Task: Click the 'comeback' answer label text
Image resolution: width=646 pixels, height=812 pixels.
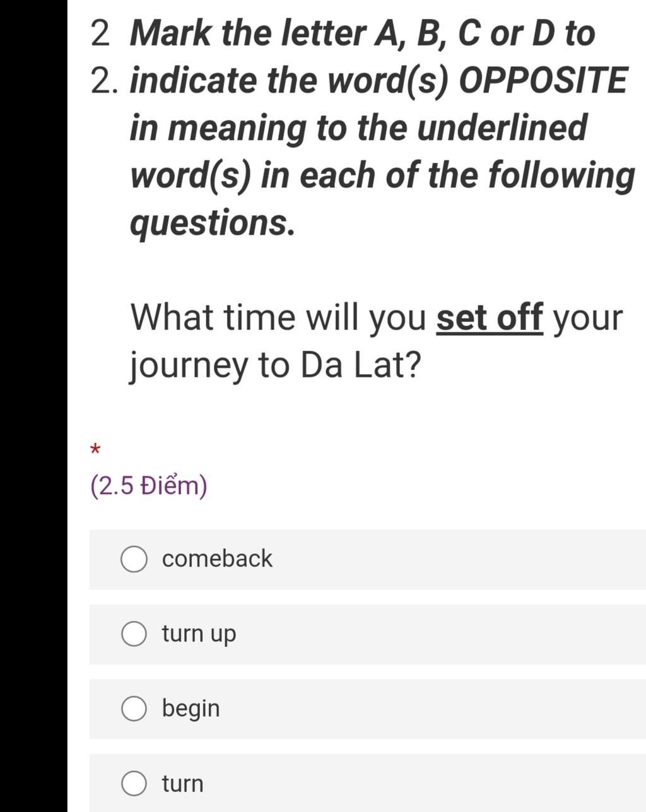Action: click(x=217, y=559)
